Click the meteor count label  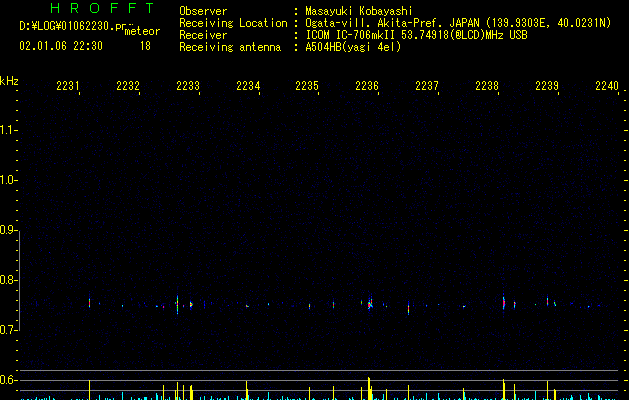pyautogui.click(x=142, y=31)
